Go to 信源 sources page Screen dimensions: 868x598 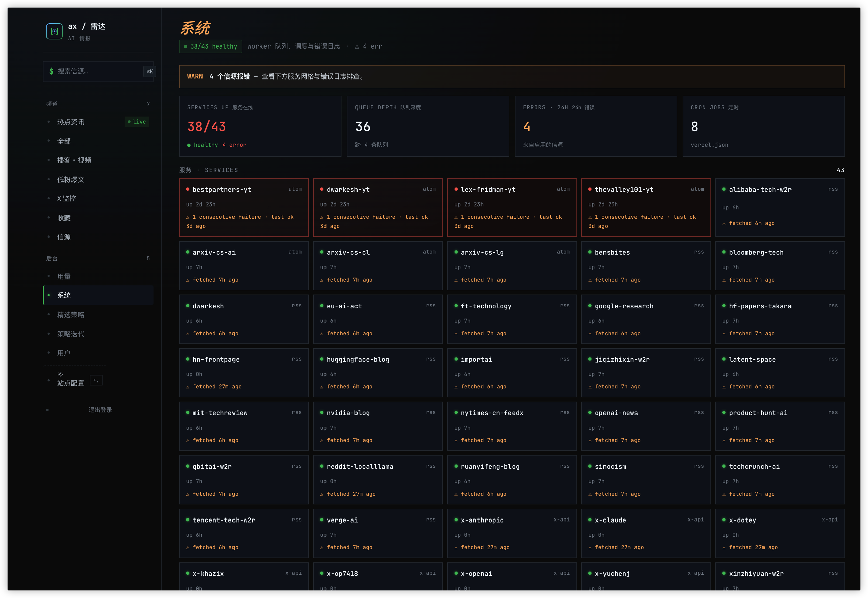[98, 237]
